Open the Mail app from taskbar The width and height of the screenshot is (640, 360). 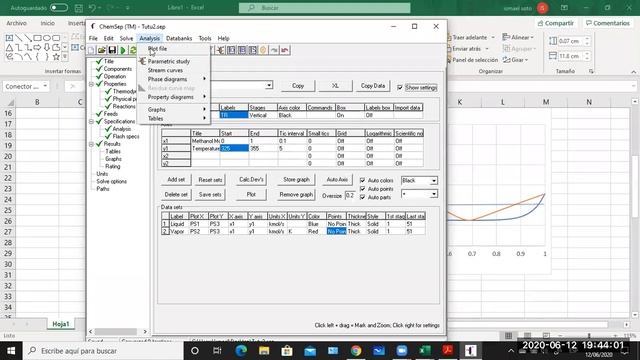[310, 351]
